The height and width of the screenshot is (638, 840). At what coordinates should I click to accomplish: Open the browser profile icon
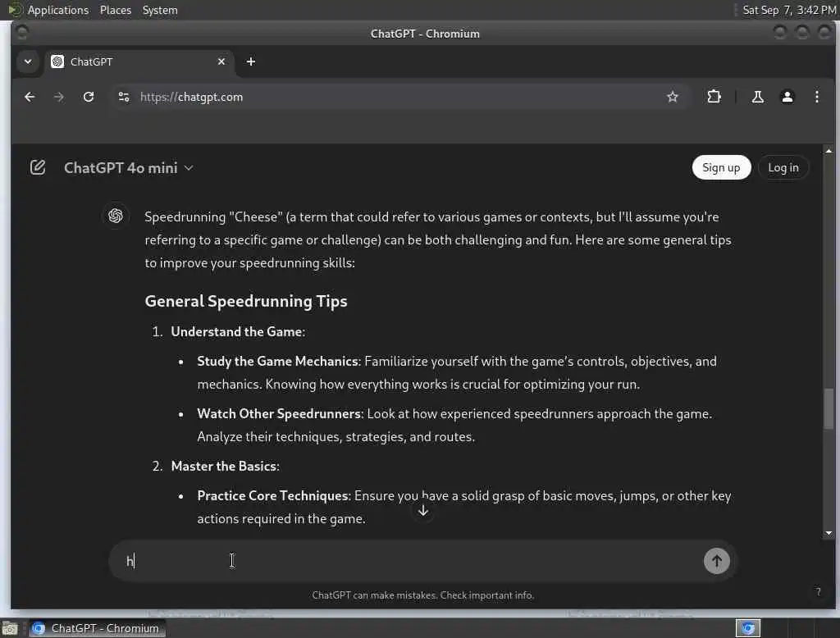click(787, 97)
